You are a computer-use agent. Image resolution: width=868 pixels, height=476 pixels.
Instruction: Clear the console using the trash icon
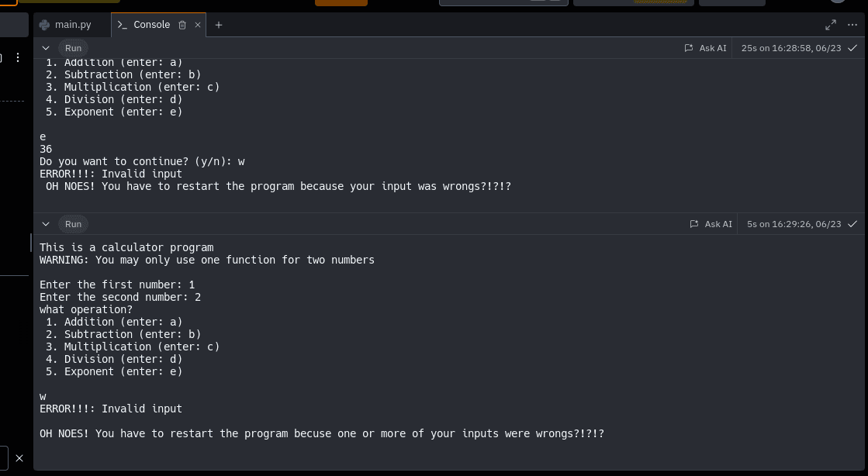tap(182, 25)
